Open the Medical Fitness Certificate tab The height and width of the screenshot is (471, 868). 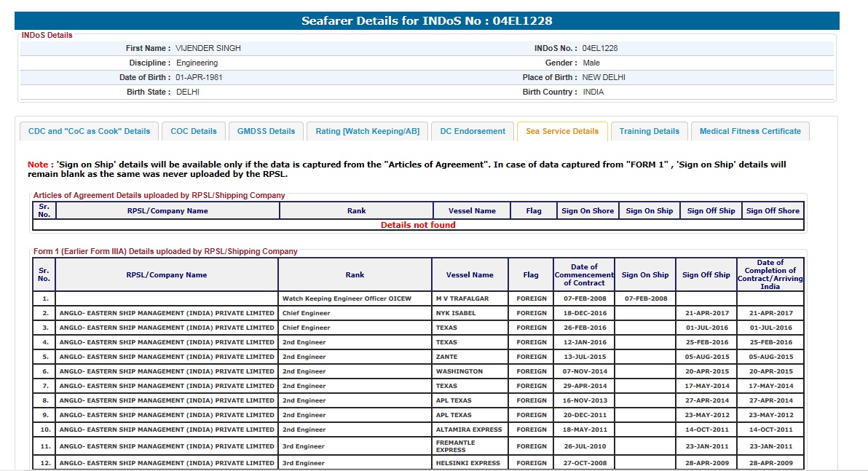point(750,132)
